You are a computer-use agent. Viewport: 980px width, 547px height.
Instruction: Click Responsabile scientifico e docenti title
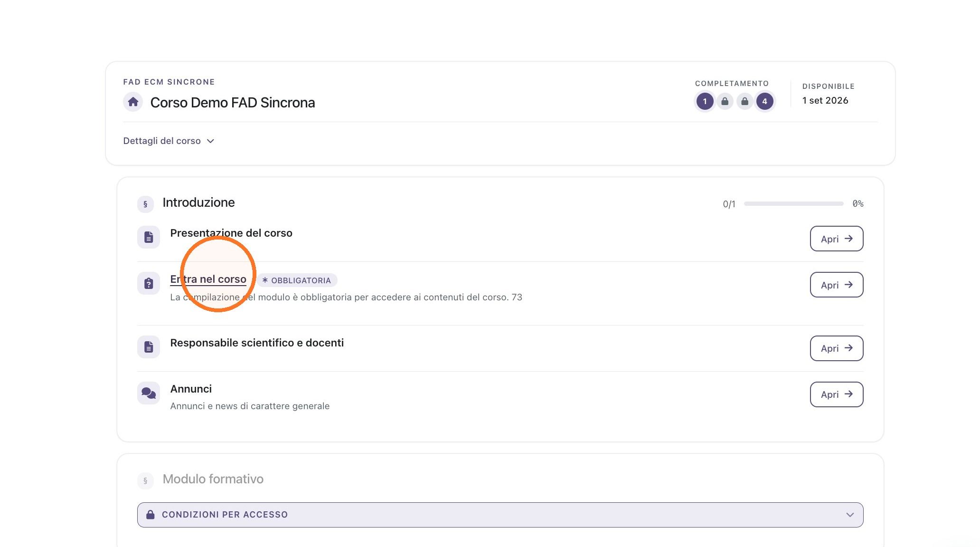tap(257, 343)
